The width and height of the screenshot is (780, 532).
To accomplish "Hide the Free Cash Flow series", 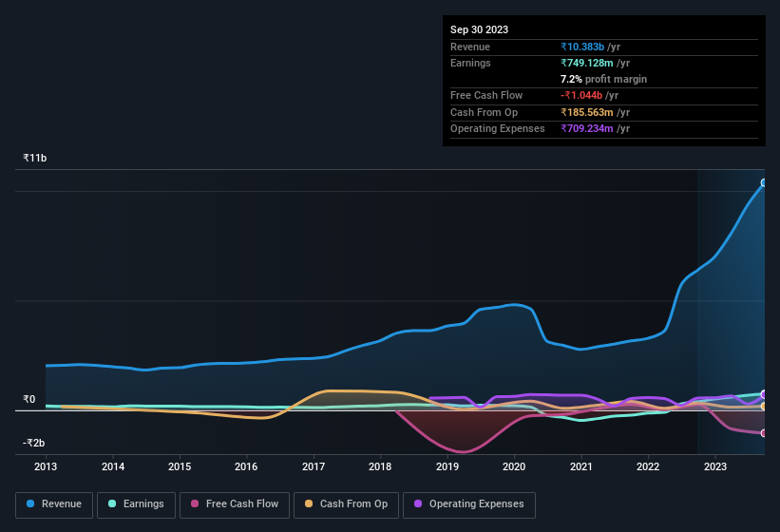I will tap(233, 504).
